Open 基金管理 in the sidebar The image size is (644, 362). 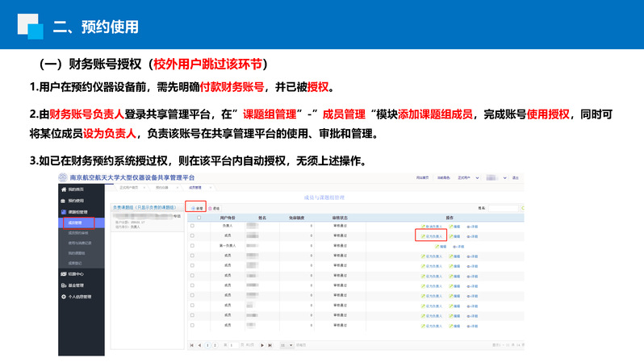click(76, 285)
